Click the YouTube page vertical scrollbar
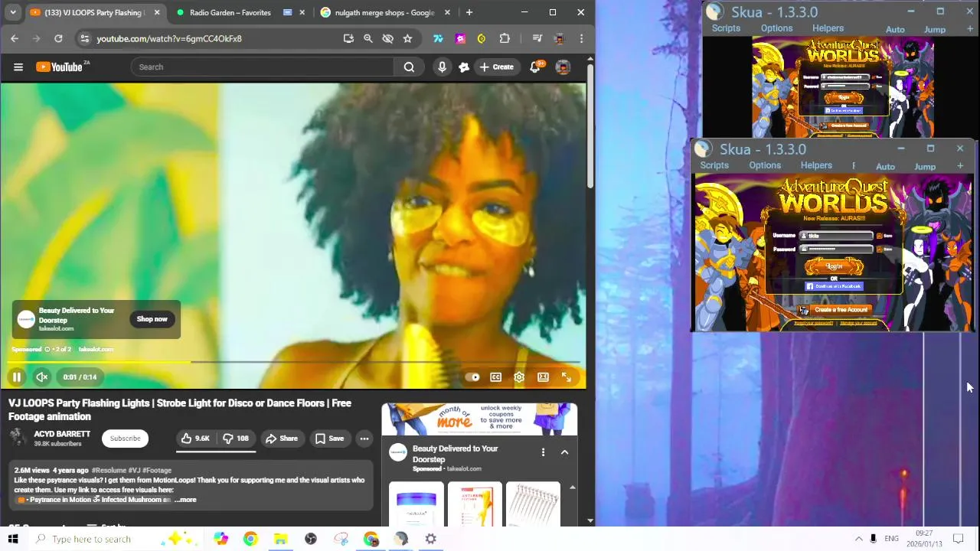Viewport: 980px width, 551px height. pyautogui.click(x=590, y=126)
